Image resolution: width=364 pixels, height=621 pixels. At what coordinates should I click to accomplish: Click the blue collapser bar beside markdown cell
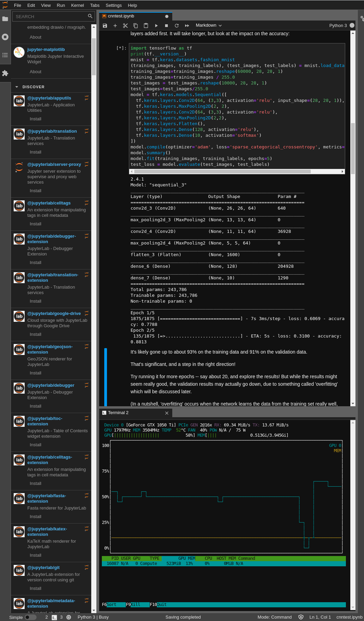106,376
